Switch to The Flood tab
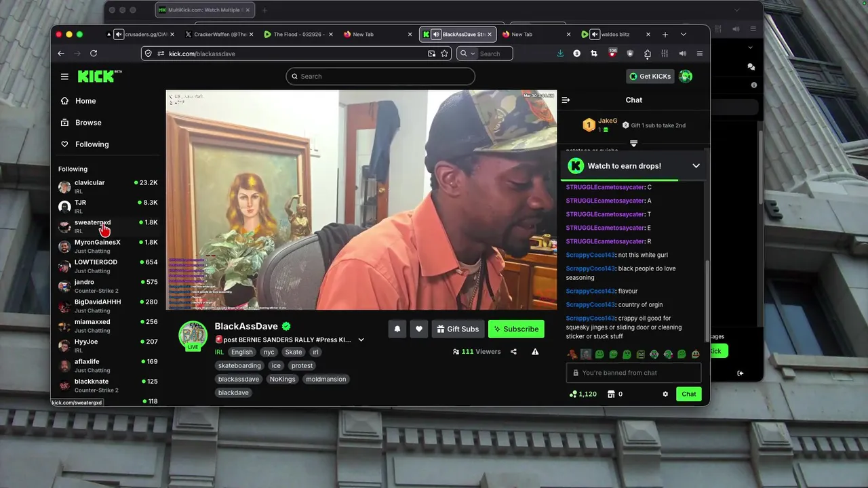 pyautogui.click(x=298, y=35)
